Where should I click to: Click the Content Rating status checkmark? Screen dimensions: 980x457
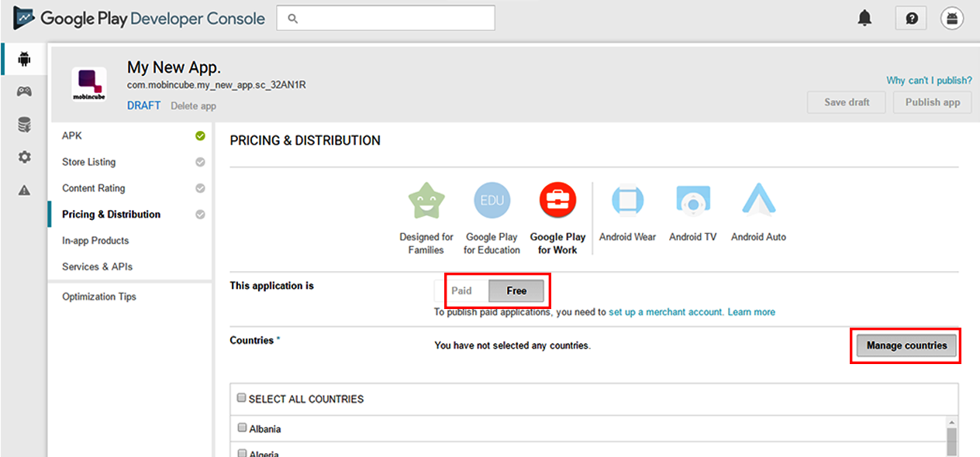point(200,188)
